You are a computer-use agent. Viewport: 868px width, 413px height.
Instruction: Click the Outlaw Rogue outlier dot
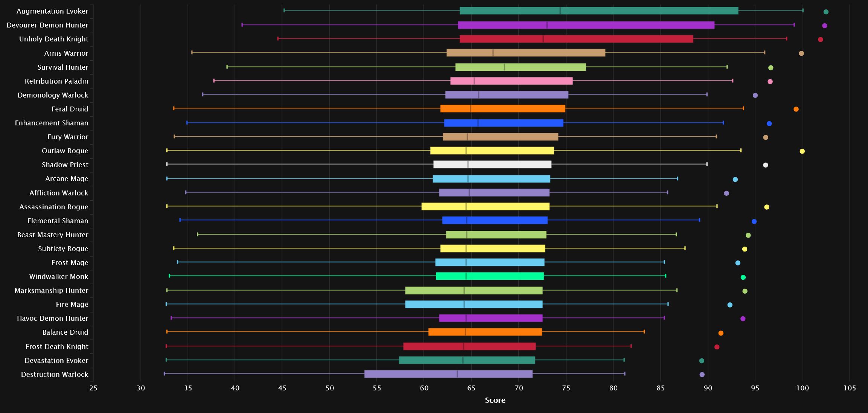pyautogui.click(x=802, y=151)
